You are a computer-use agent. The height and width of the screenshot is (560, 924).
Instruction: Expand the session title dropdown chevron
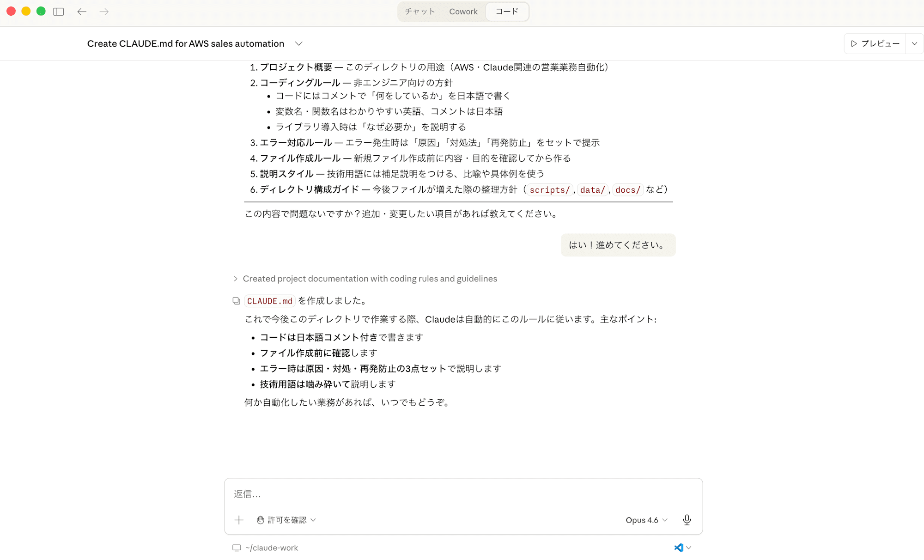tap(299, 43)
